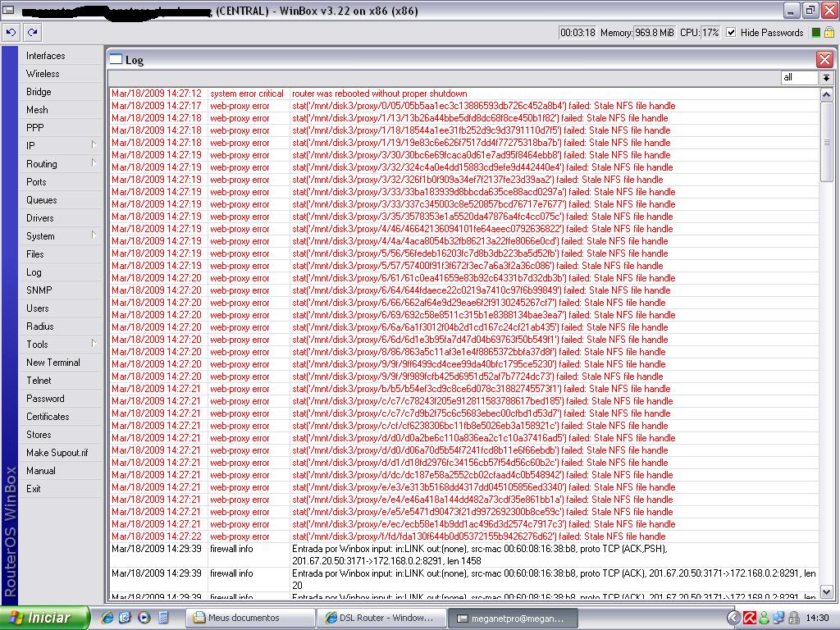
Task: Open the PPP menu
Action: pyautogui.click(x=34, y=128)
